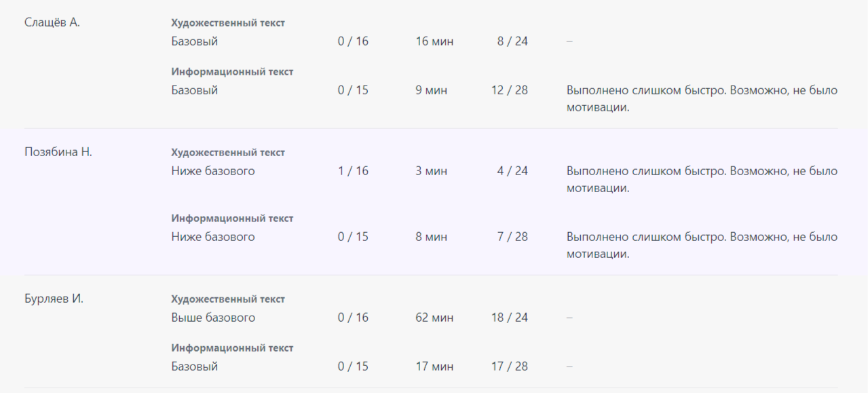Click the 4 / 24 score
The width and height of the screenshot is (868, 393).
[512, 171]
